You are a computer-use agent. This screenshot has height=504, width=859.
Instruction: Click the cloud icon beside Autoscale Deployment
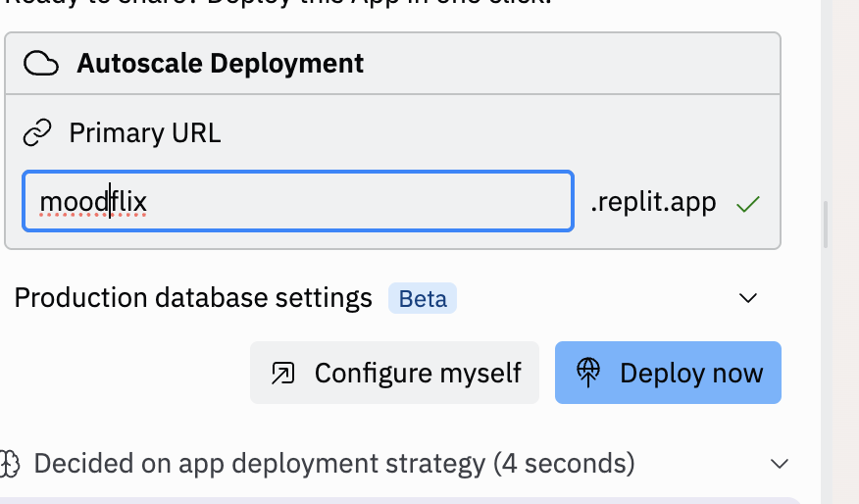(41, 64)
